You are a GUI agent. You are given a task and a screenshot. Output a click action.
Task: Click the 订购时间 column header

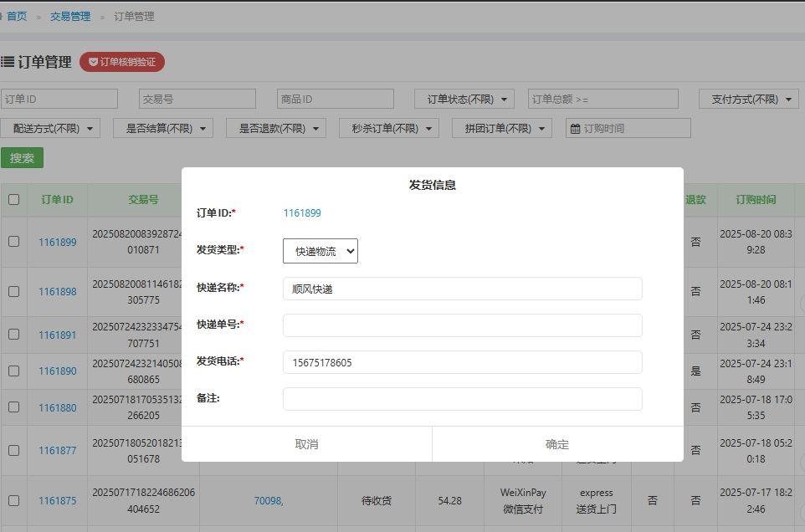(x=756, y=200)
